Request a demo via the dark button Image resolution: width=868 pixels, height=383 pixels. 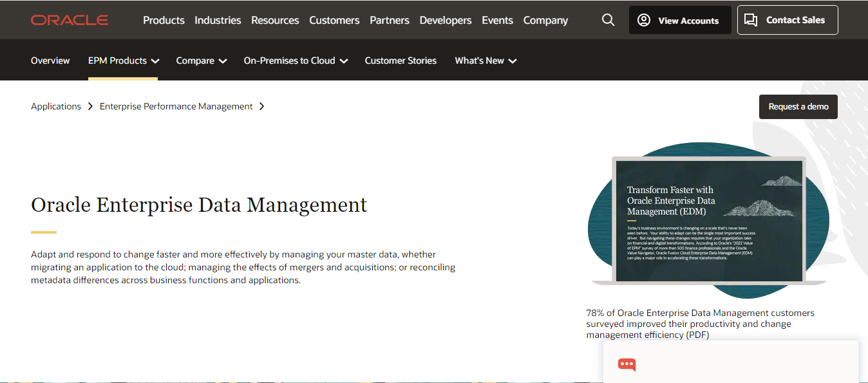click(x=798, y=107)
